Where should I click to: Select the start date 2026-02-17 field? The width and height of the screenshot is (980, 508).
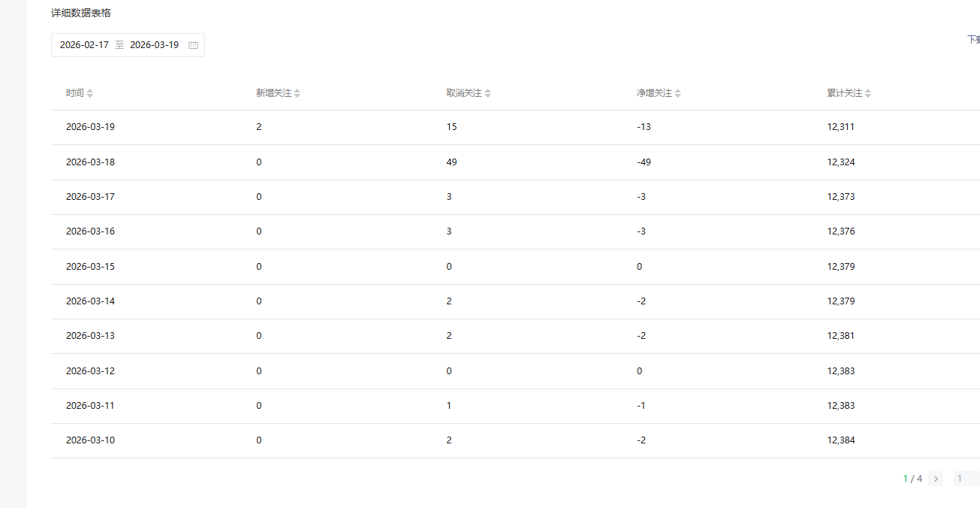[x=84, y=45]
